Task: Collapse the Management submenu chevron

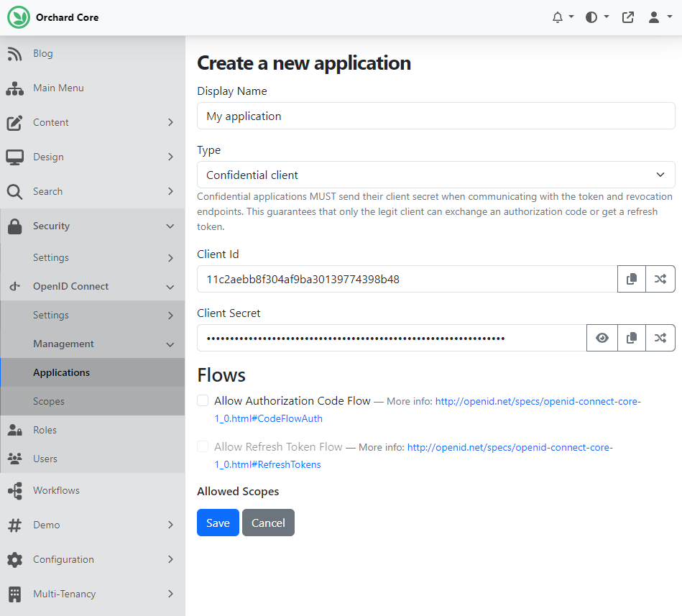Action: pos(170,344)
